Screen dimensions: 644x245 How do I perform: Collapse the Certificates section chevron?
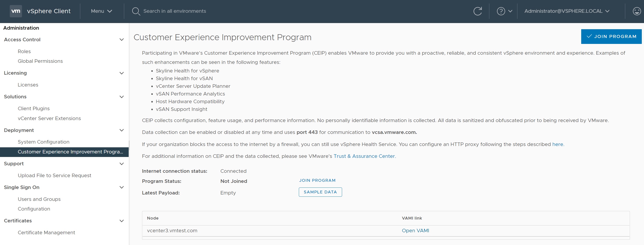(121, 221)
